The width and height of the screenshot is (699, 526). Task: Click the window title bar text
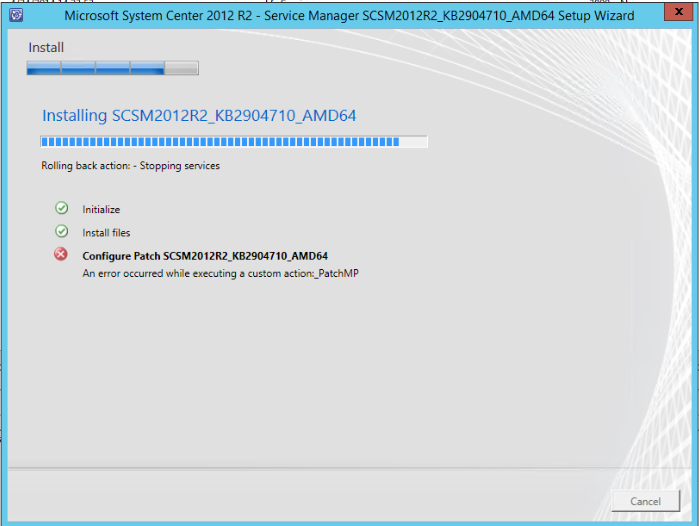tap(349, 15)
